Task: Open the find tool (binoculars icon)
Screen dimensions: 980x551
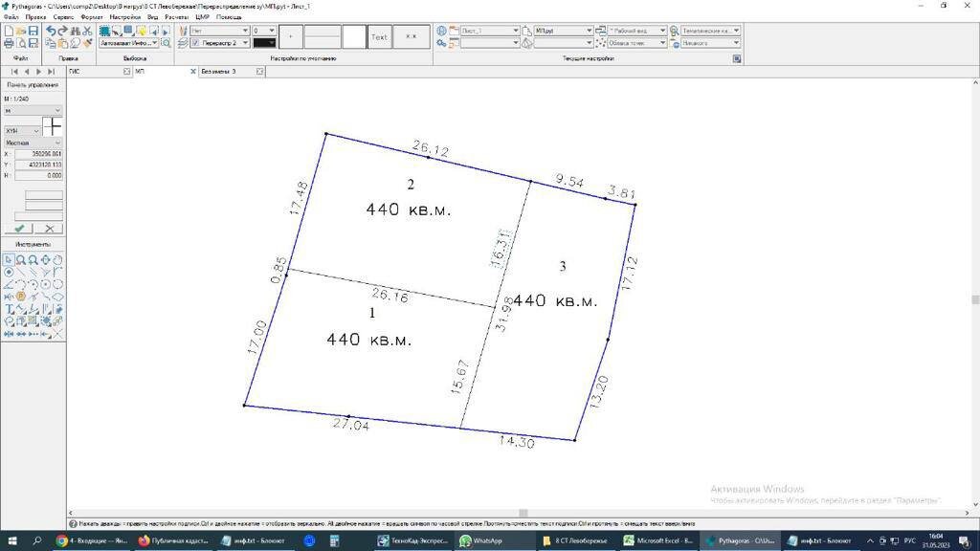Action: click(x=75, y=31)
